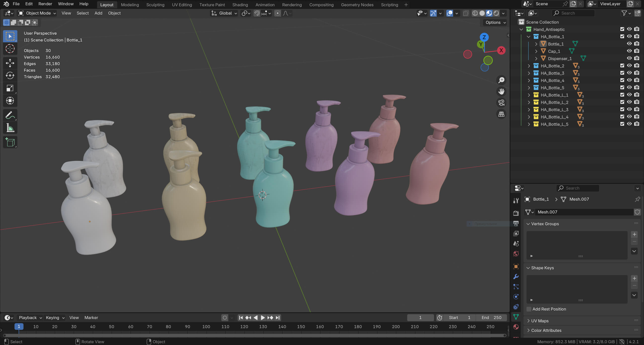The height and width of the screenshot is (345, 644).
Task: Click the Options button in viewport
Action: 495,23
